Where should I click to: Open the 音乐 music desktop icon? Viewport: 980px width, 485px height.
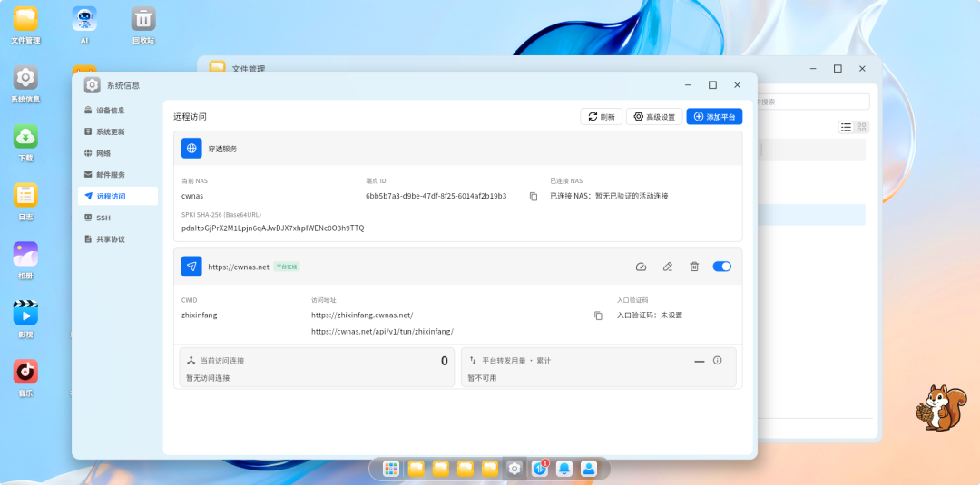coord(25,378)
